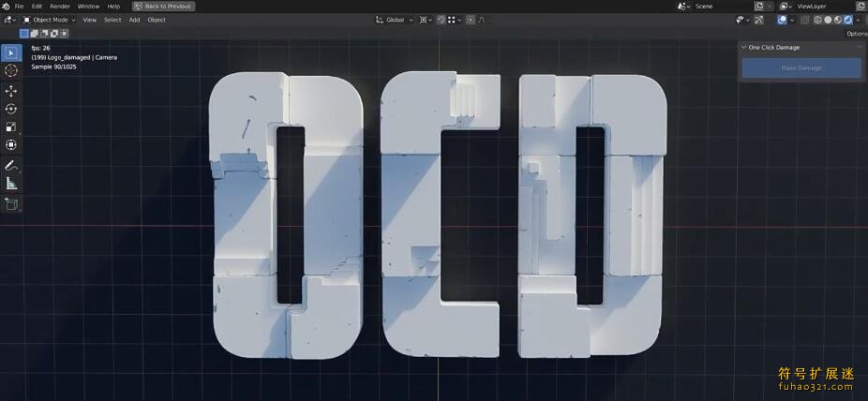This screenshot has width=868, height=401.
Task: Open the Add menu in viewport header
Action: tap(134, 20)
